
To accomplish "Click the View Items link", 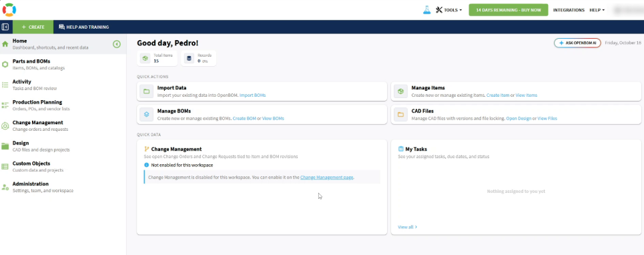I will pos(526,95).
